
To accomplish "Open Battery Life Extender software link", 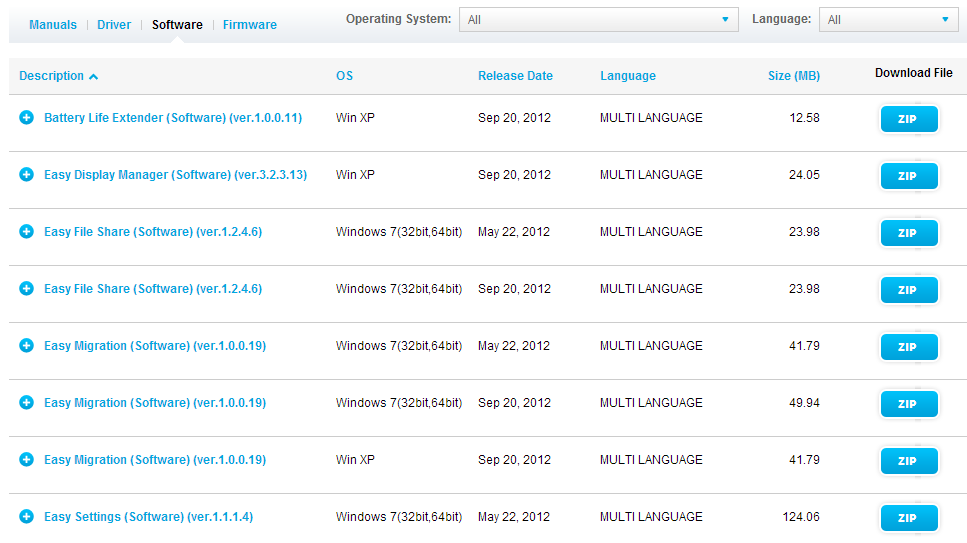I will pyautogui.click(x=173, y=118).
